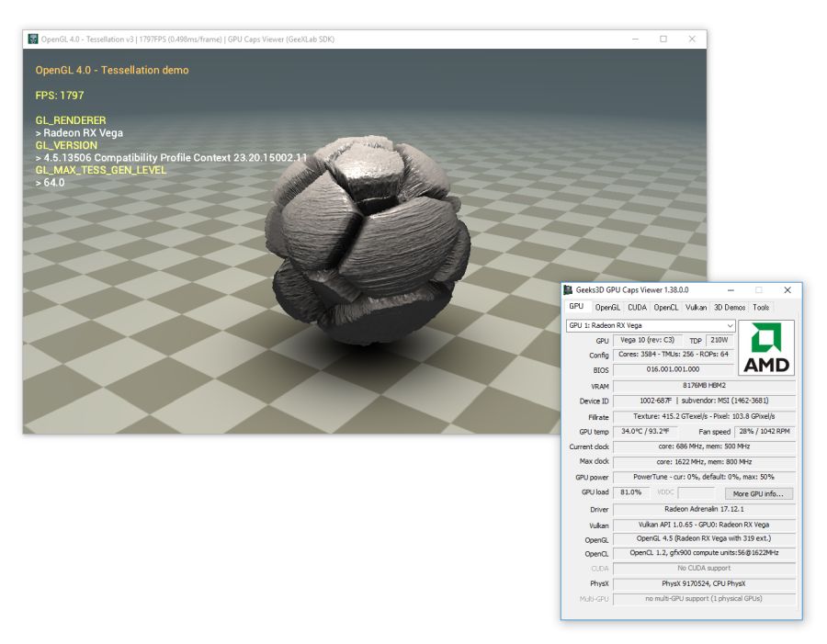
Task: Open the CUDA tab
Action: tap(637, 308)
